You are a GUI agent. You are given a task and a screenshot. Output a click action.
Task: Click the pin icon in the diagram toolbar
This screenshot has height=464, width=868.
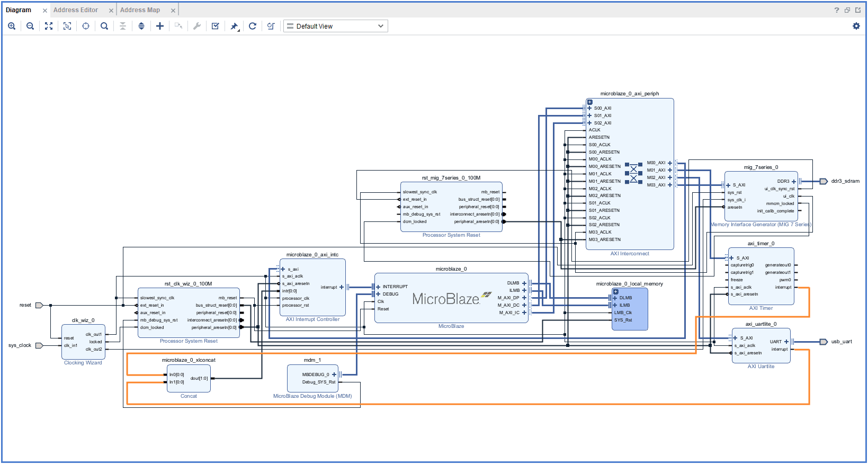[x=234, y=26]
